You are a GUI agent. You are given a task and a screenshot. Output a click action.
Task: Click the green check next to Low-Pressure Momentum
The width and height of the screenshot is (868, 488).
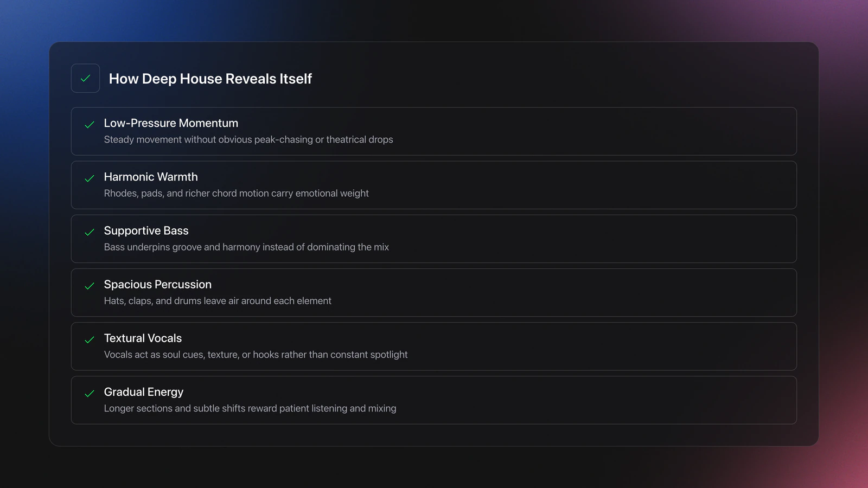[90, 125]
